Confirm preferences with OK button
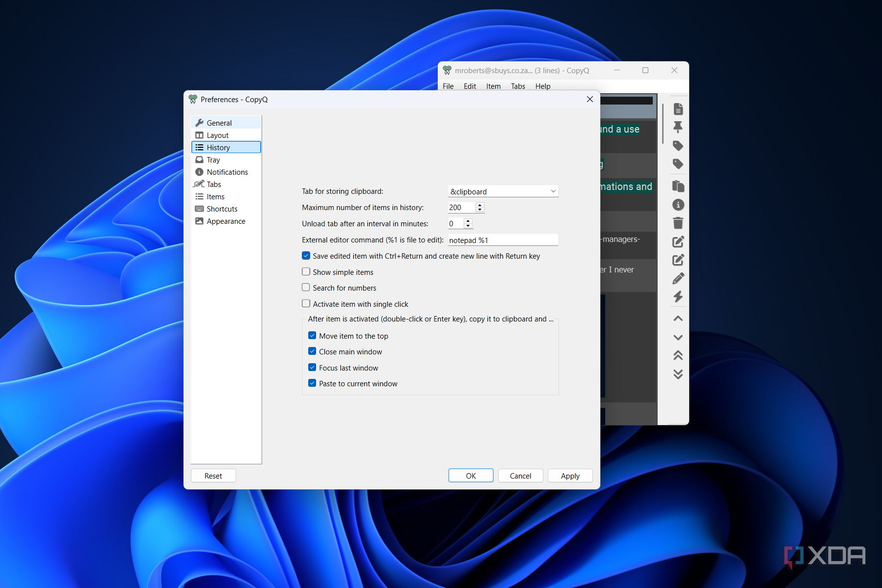 (471, 476)
